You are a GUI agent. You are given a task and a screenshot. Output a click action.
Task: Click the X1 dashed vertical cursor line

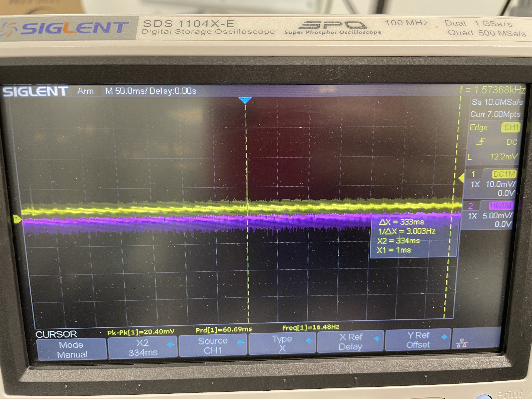247,265
